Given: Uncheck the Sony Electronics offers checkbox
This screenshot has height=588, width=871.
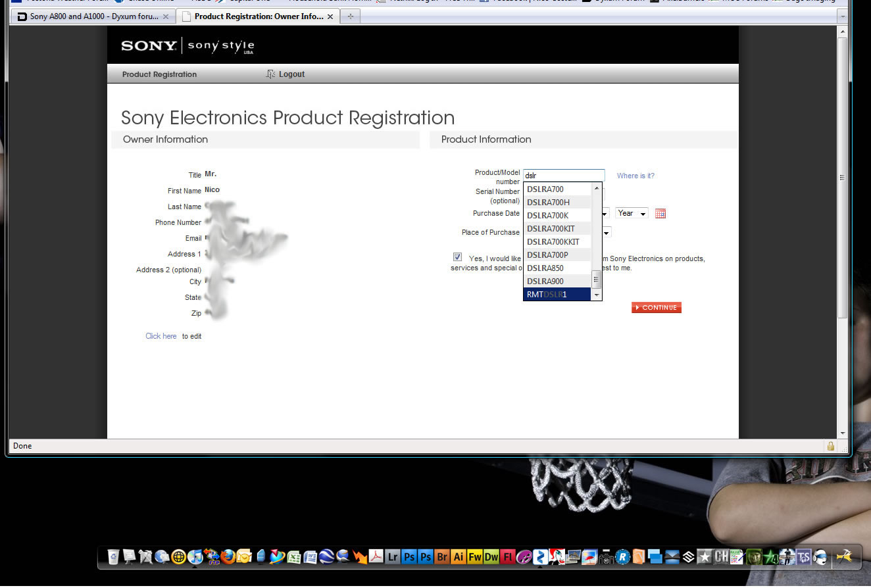Looking at the screenshot, I should [x=457, y=257].
